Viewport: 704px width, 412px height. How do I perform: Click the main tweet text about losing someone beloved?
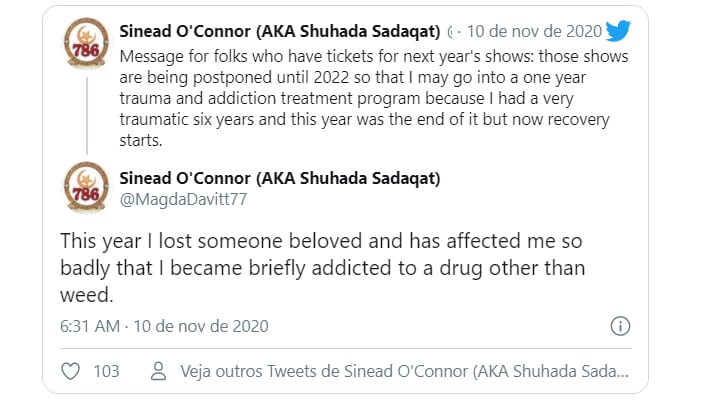322,268
